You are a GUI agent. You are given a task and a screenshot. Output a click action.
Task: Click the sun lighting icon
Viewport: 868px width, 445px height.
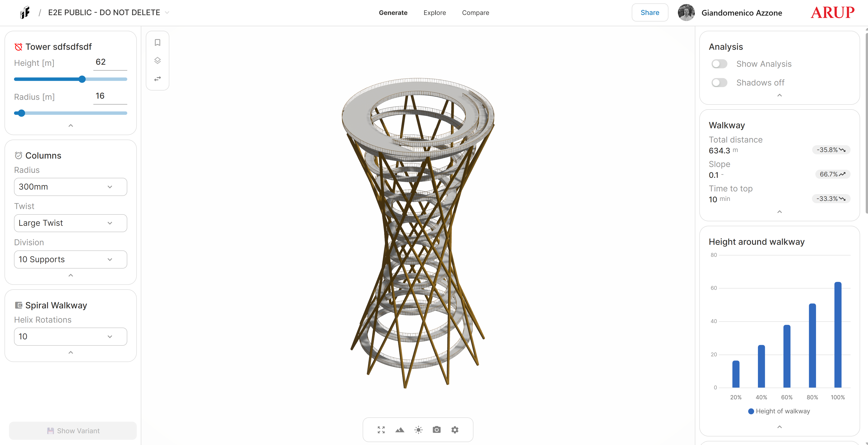click(418, 430)
